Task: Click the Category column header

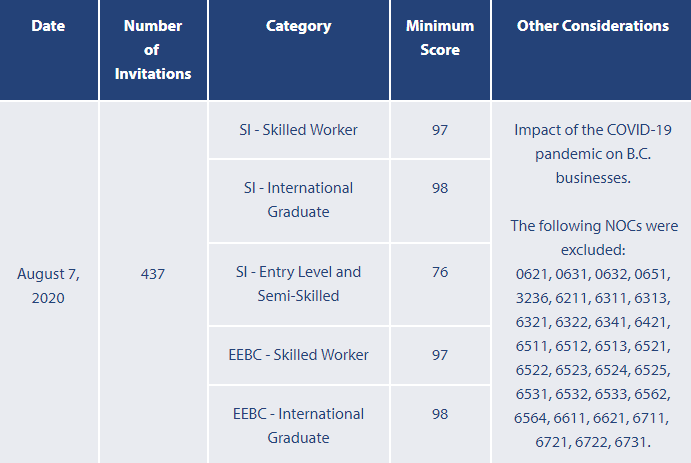Action: click(x=298, y=26)
